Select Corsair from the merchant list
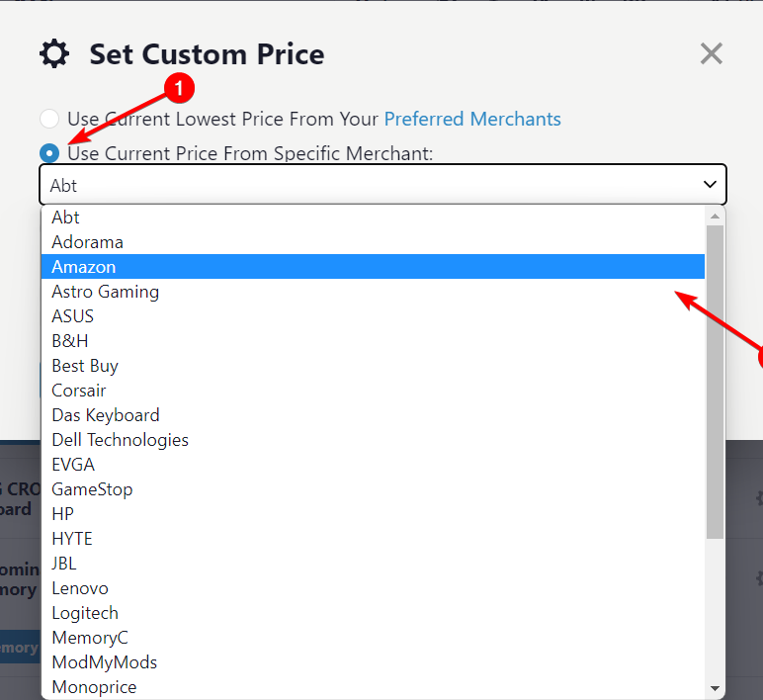This screenshot has height=700, width=763. [79, 391]
